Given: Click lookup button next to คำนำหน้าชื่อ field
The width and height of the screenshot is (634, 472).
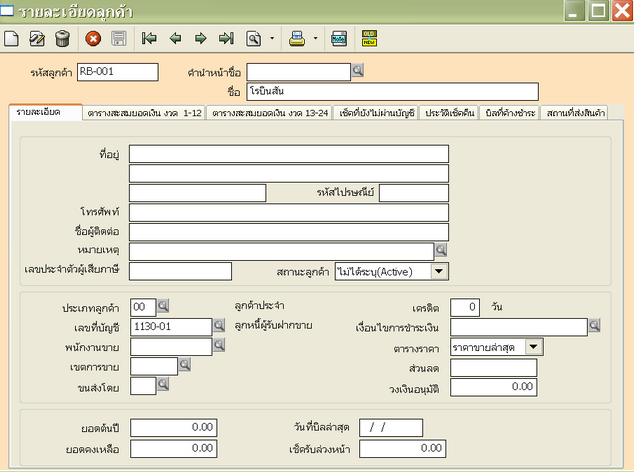Looking at the screenshot, I should [x=358, y=71].
